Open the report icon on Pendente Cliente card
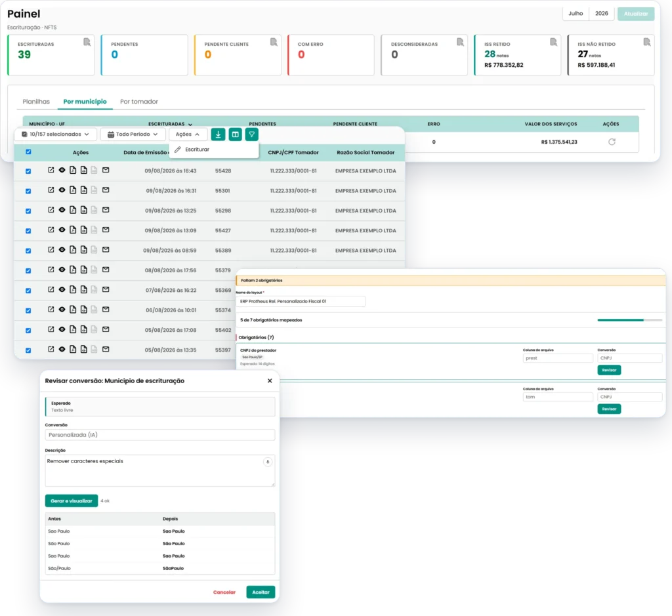This screenshot has height=616, width=672. click(x=274, y=42)
